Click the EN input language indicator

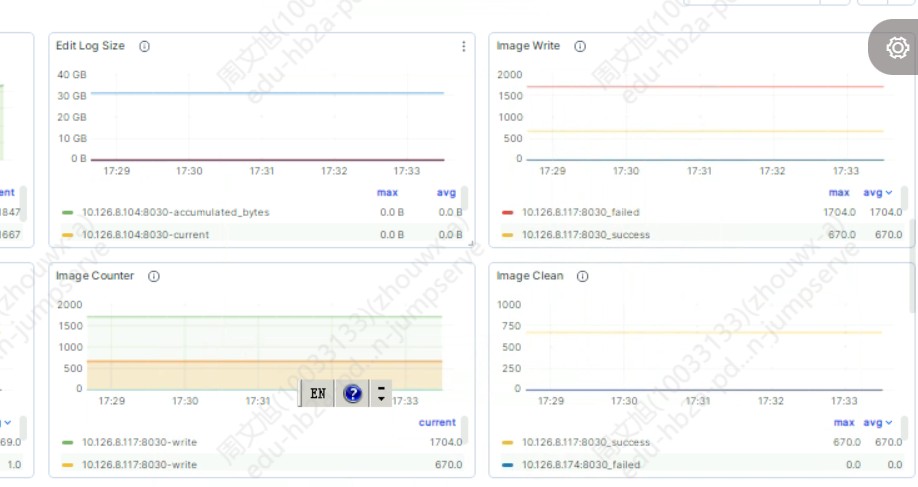(317, 393)
